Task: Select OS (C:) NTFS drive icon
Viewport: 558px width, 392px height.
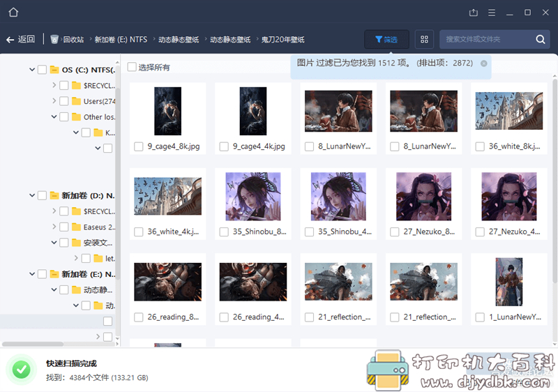Action: 54,69
